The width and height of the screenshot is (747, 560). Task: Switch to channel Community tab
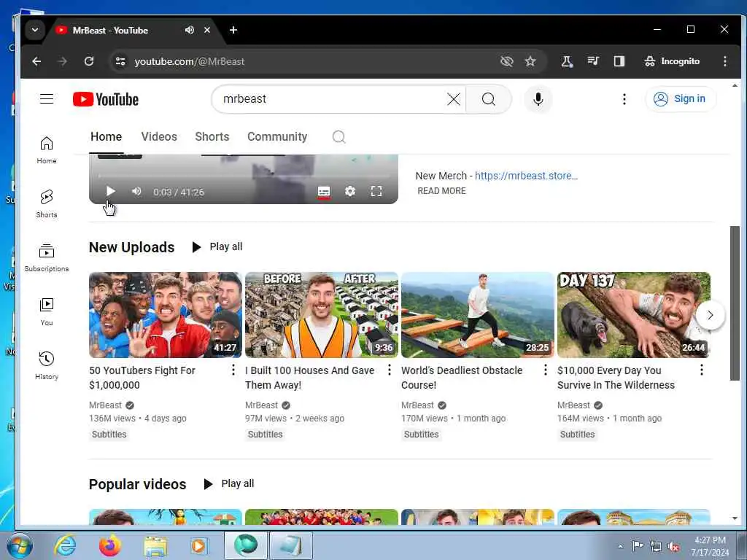(277, 136)
